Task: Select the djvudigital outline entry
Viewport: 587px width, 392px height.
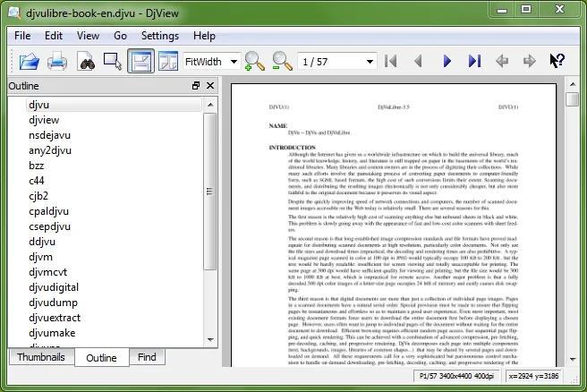Action: pos(54,287)
